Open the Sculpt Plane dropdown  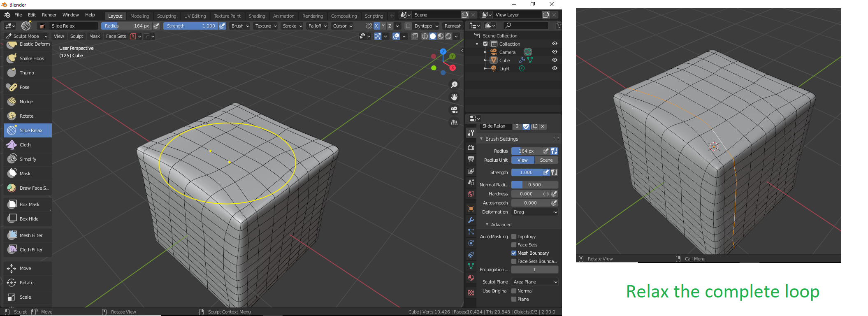pyautogui.click(x=535, y=282)
